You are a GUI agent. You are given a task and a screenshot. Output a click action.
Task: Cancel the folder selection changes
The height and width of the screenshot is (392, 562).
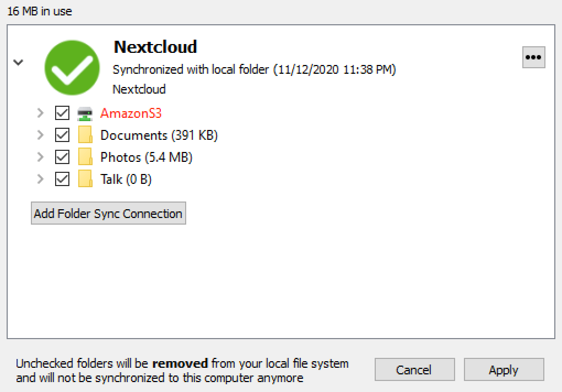coord(414,369)
